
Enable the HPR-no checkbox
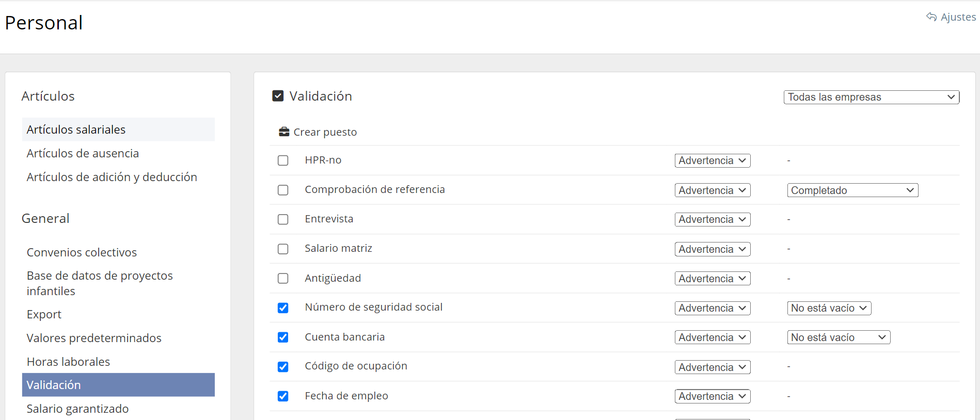(283, 160)
